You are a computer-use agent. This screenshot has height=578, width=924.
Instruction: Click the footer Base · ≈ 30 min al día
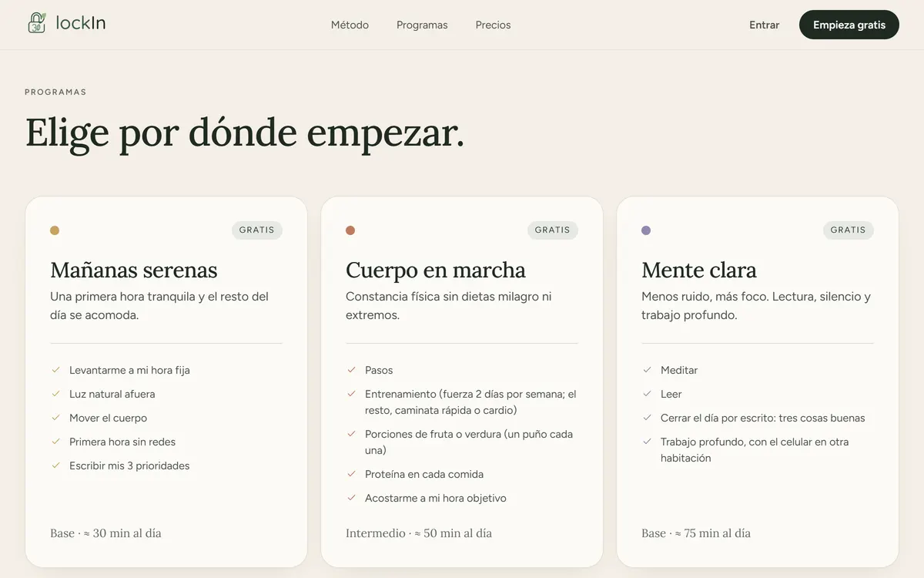(x=105, y=533)
